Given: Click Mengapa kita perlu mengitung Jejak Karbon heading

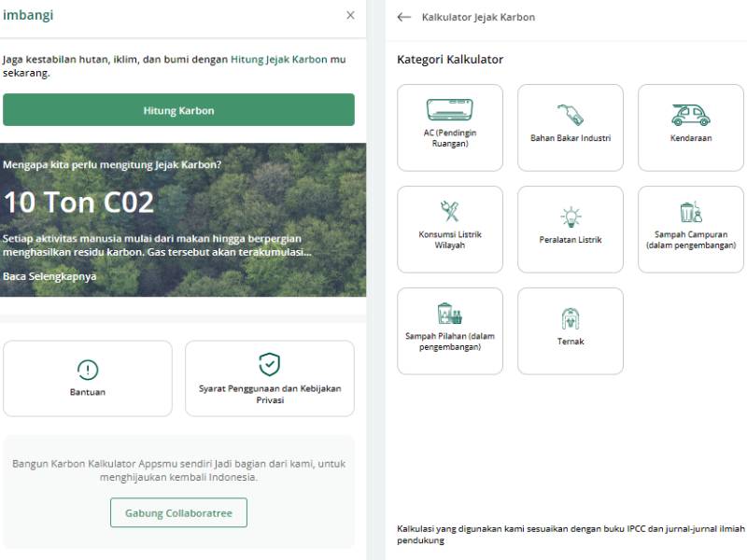Looking at the screenshot, I should (x=112, y=165).
